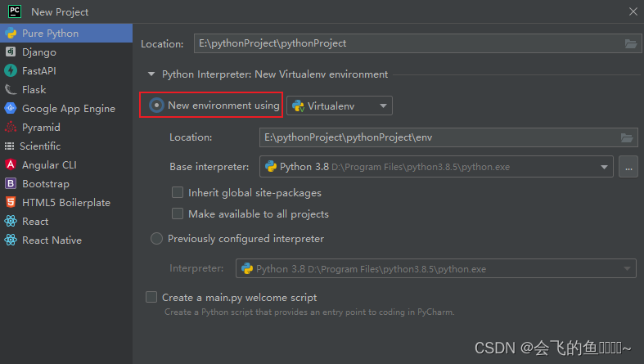Browse folder for virtualenv Location
The width and height of the screenshot is (644, 364).
pyautogui.click(x=626, y=137)
